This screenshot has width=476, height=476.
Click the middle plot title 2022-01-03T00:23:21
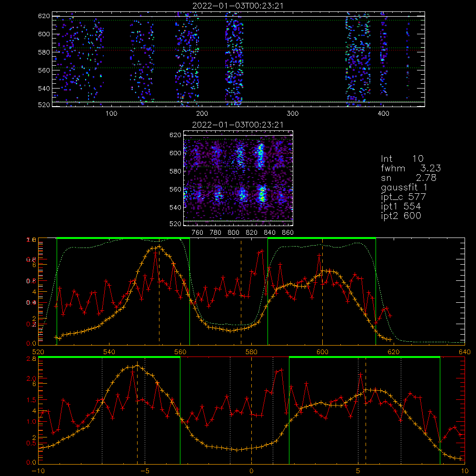(x=238, y=125)
